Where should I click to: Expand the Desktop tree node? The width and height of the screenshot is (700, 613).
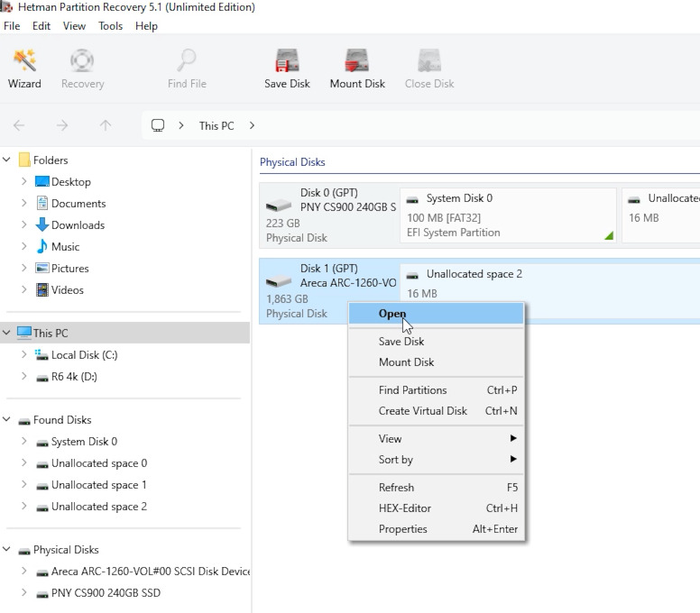23,181
